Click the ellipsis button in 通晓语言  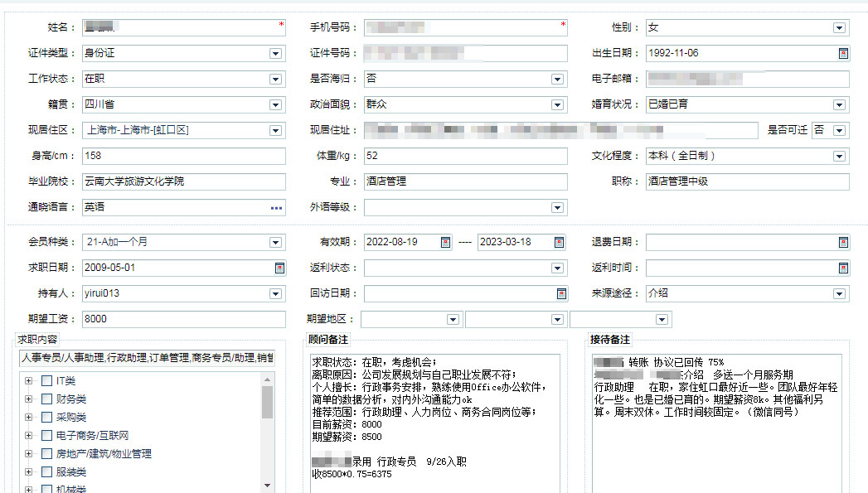pyautogui.click(x=276, y=208)
